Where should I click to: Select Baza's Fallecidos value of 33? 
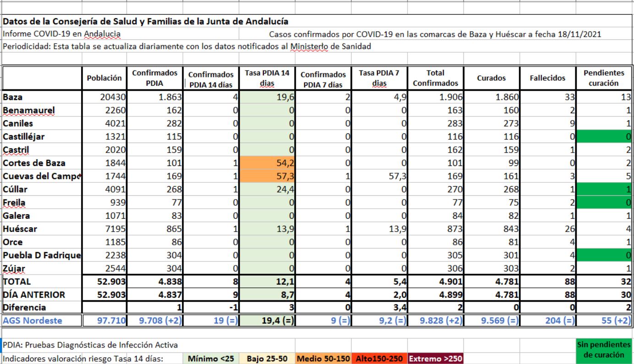[x=547, y=97]
